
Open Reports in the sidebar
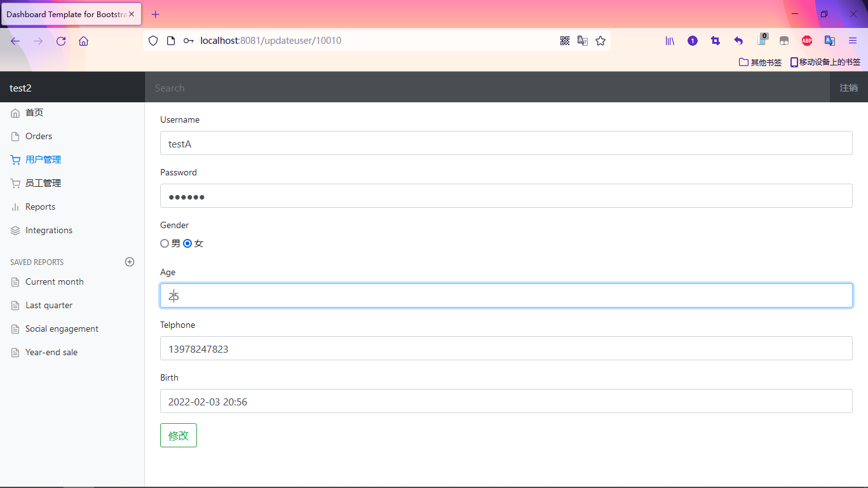point(40,207)
